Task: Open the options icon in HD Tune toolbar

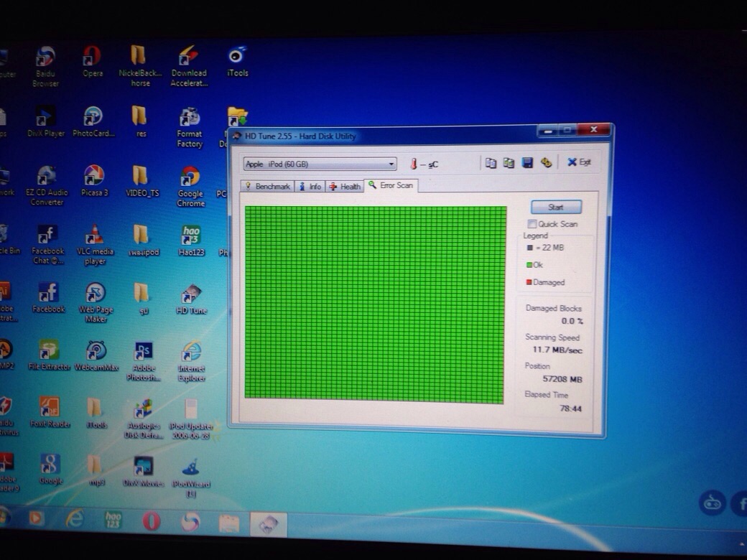Action: click(546, 163)
